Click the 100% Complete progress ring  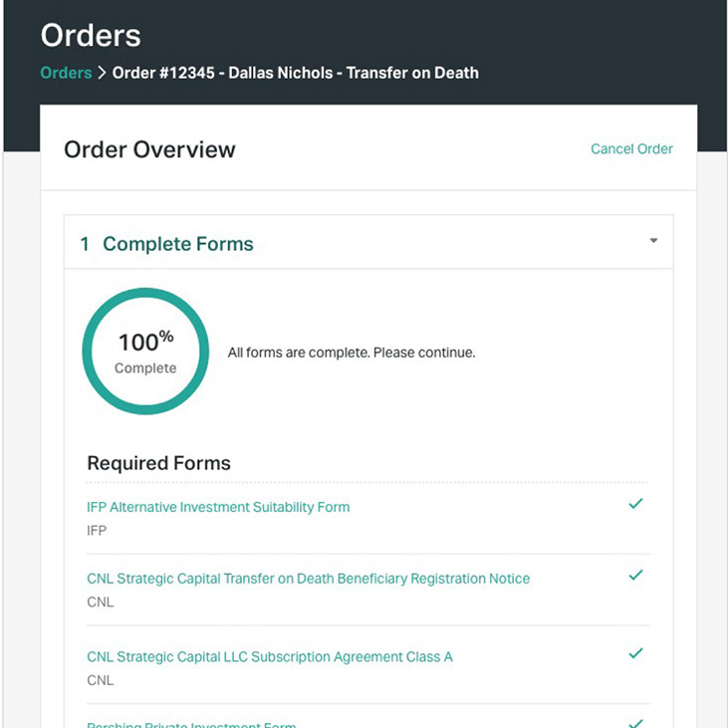coord(145,351)
